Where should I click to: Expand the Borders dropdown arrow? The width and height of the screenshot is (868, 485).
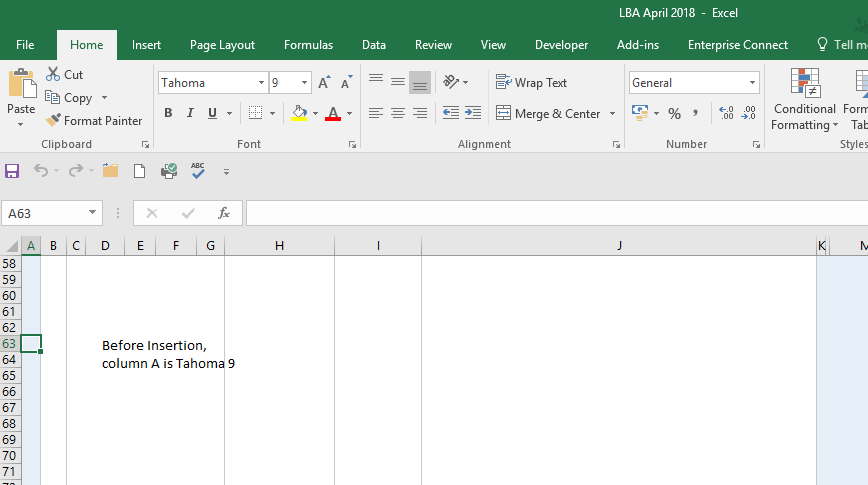click(x=272, y=113)
